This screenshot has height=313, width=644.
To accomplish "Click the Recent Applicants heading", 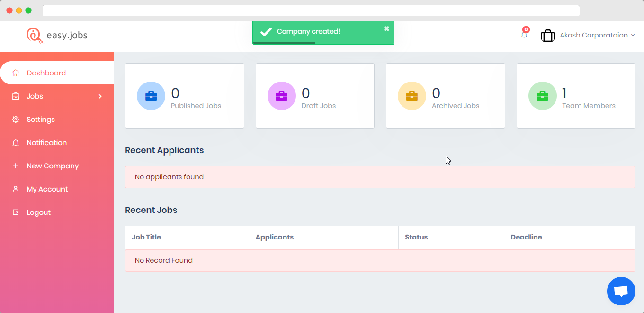I will click(164, 150).
